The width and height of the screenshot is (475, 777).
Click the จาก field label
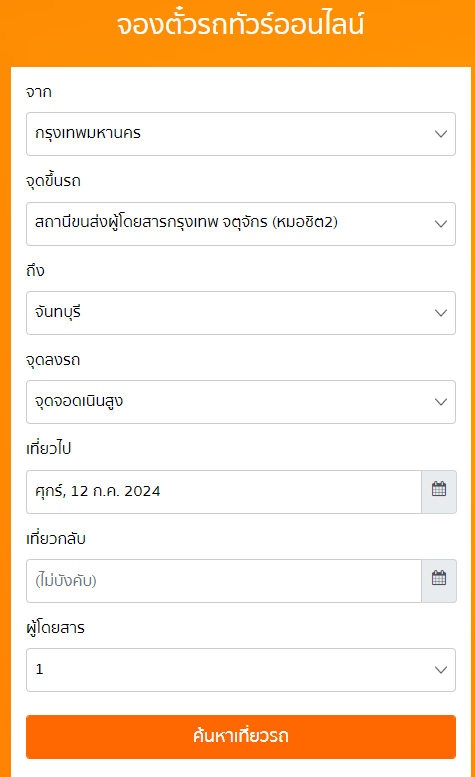pos(39,92)
